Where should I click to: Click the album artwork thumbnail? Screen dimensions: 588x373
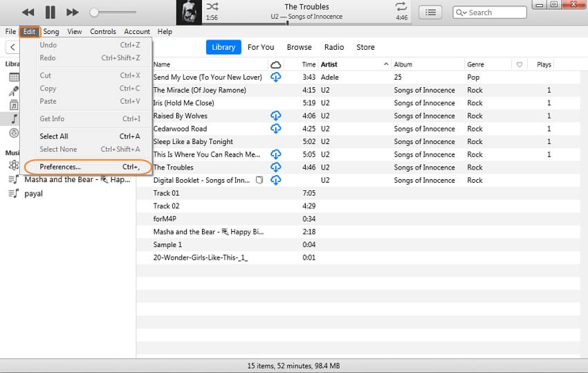click(x=189, y=12)
